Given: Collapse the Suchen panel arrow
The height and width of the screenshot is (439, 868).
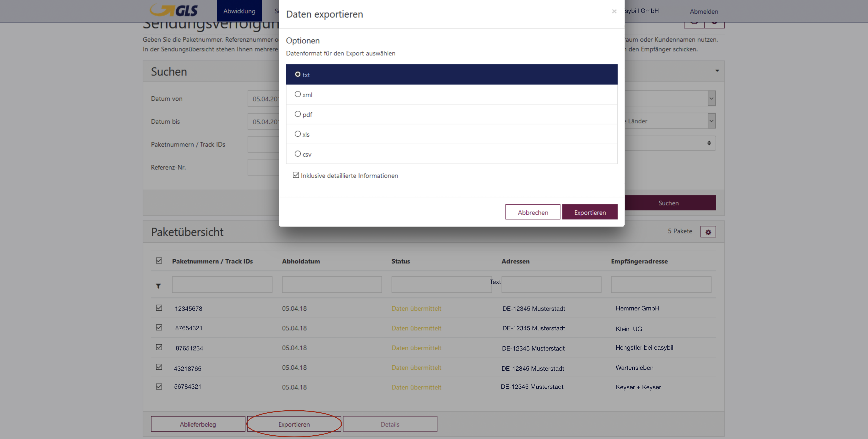Looking at the screenshot, I should [x=717, y=71].
